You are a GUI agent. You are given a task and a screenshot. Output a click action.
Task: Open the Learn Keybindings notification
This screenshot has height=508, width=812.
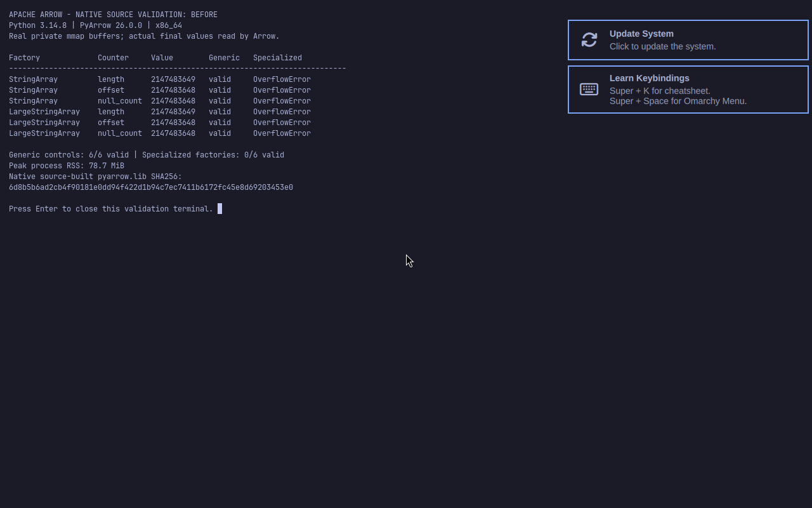688,90
